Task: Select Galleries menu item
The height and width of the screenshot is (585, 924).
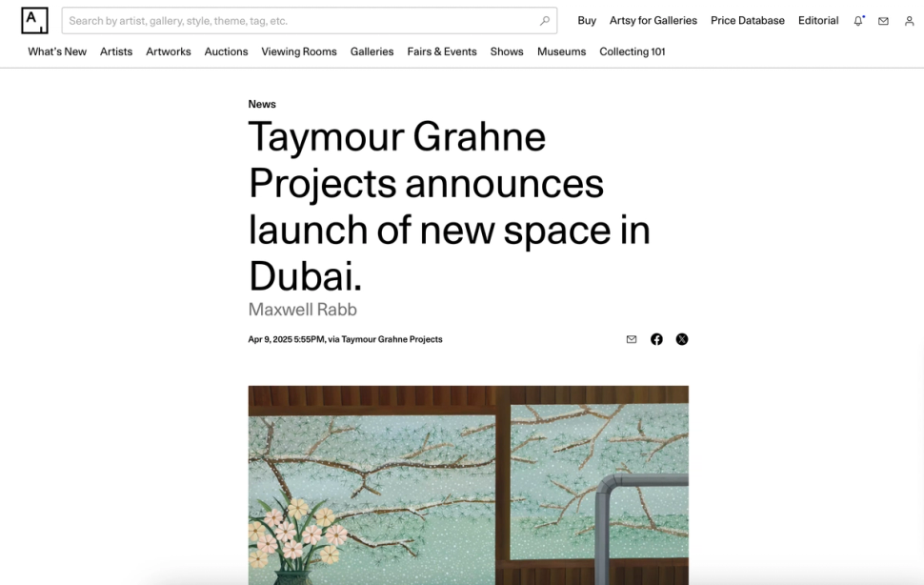Action: (x=372, y=51)
